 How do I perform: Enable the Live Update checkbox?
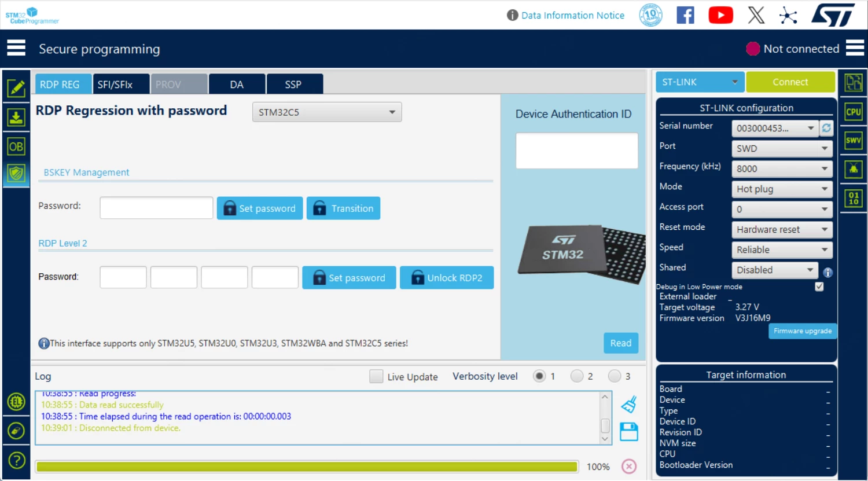point(376,376)
